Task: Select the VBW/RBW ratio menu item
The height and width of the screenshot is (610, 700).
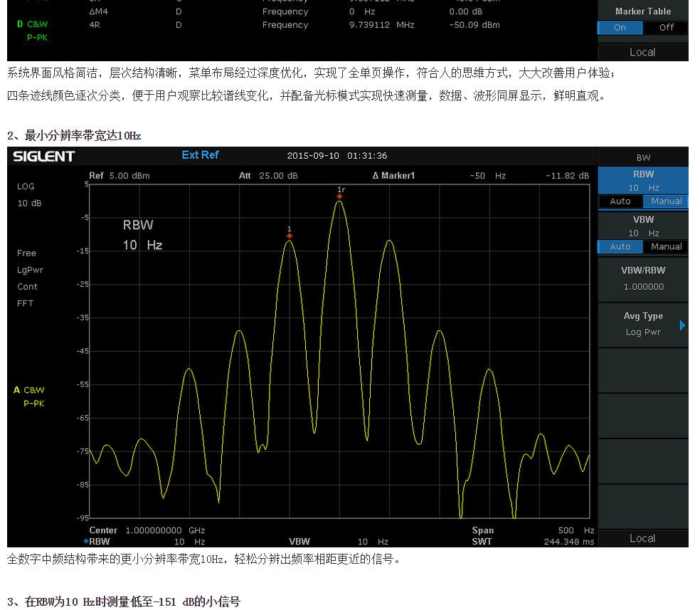Action: 642,278
